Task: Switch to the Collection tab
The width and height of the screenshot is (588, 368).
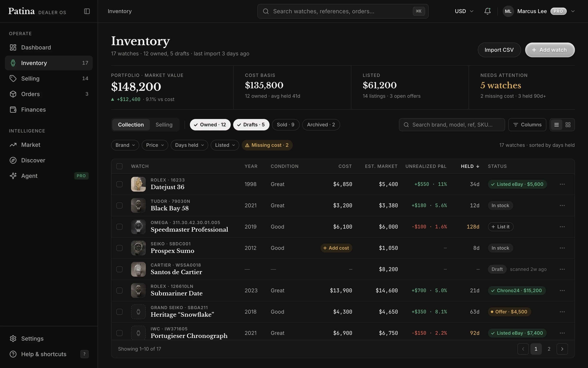Action: click(131, 125)
